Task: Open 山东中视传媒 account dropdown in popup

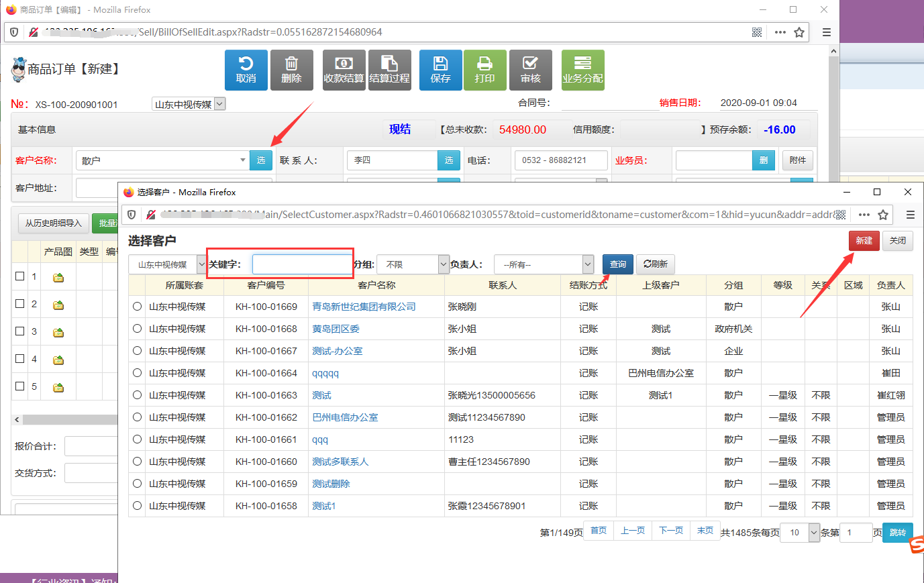Action: tap(167, 264)
